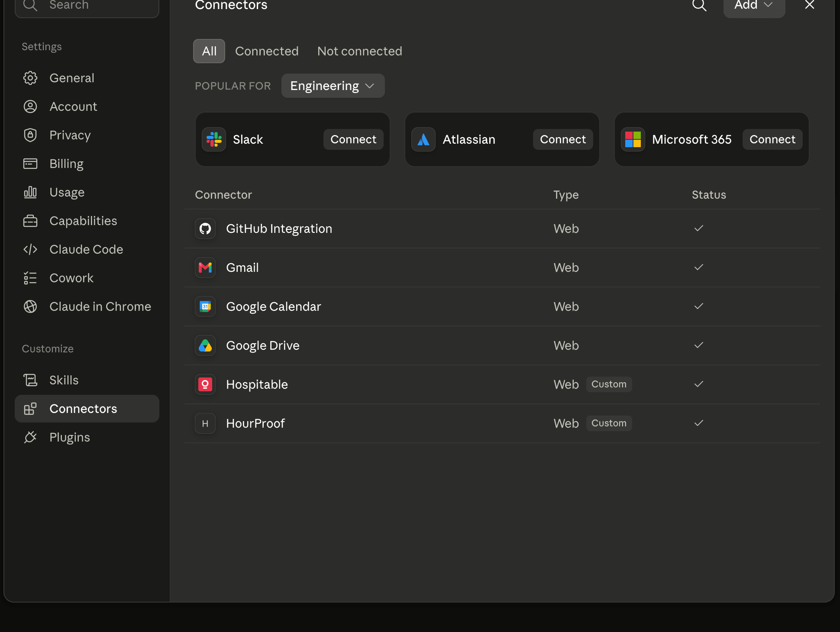Click the Custom badge on HourProof
The width and height of the screenshot is (840, 632).
(609, 423)
